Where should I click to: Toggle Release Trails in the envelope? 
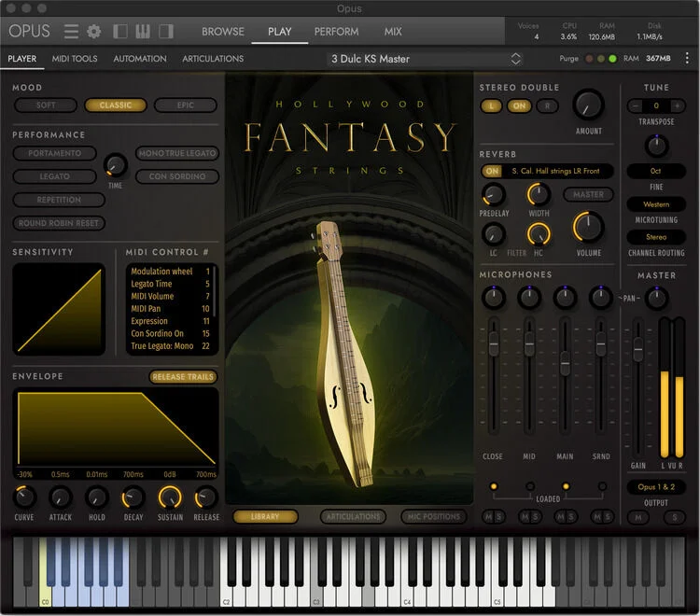tap(183, 377)
